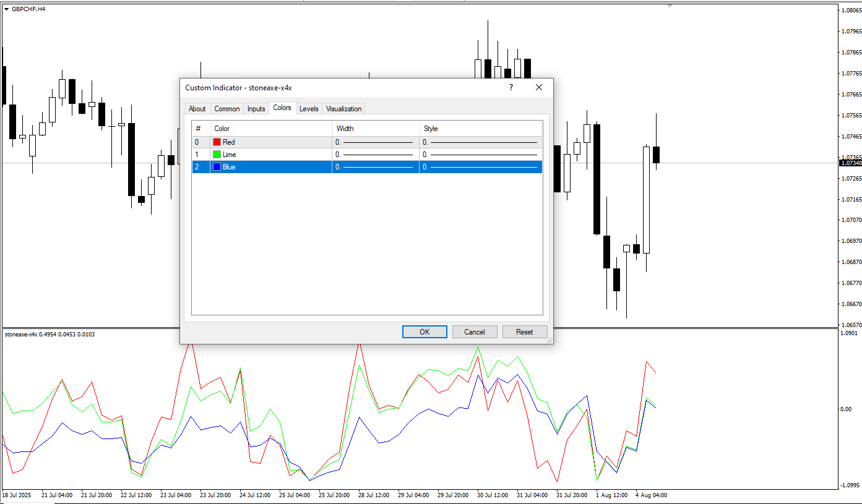Open the Style selector for the Blue line
The height and width of the screenshot is (504, 862).
pos(480,167)
